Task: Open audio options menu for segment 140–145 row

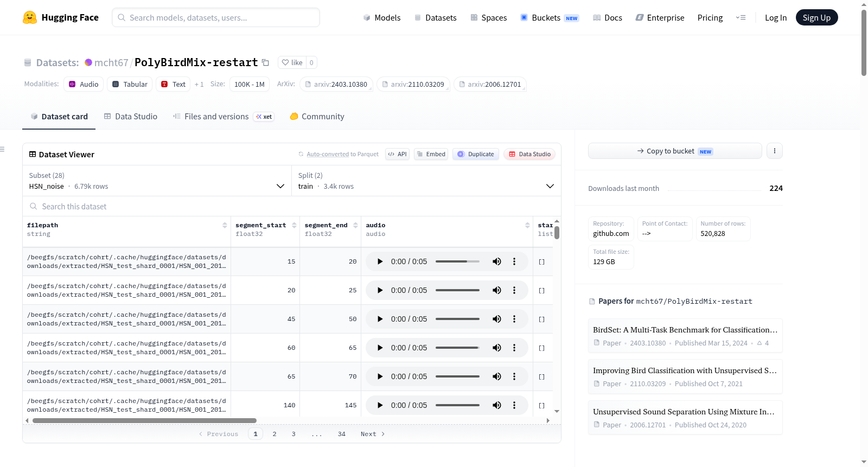Action: [514, 405]
